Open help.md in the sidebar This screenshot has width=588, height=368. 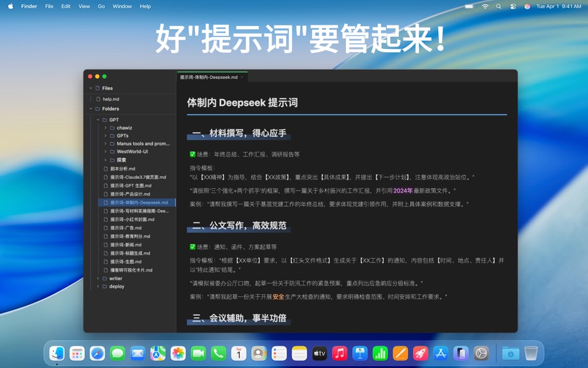click(111, 99)
